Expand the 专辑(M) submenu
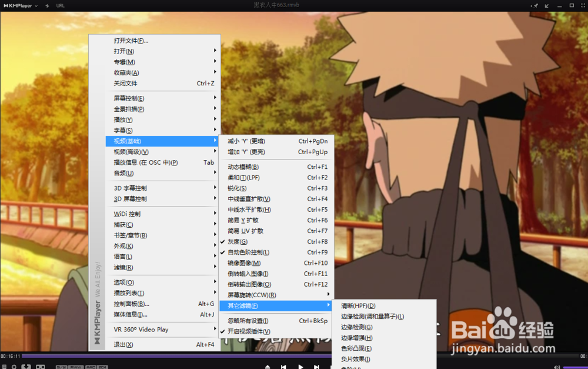 [x=163, y=62]
